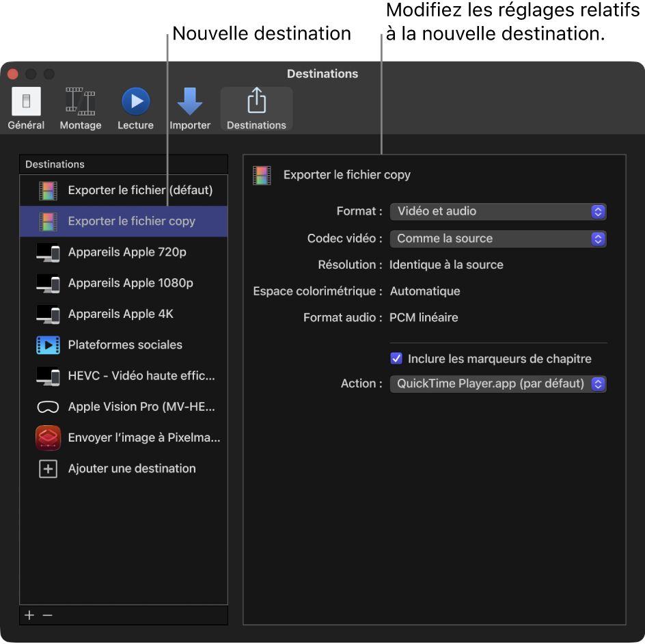
Task: Open the Lecture preferences pane
Action: 135,109
